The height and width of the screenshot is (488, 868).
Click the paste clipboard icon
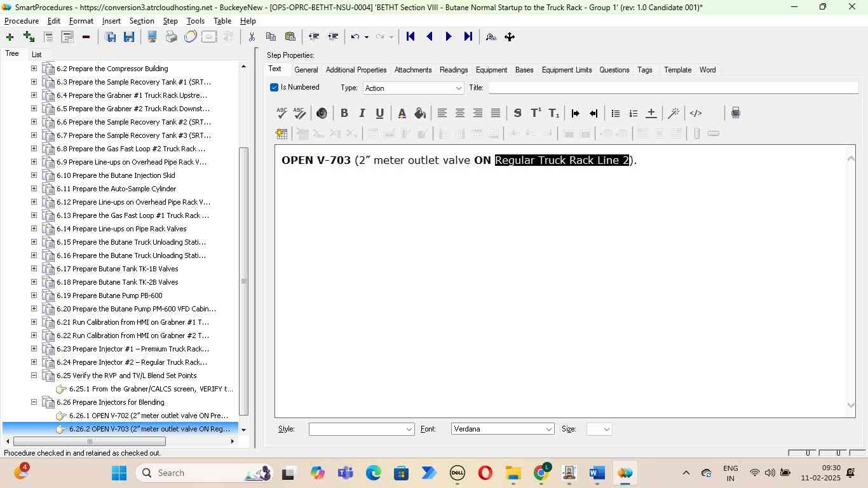point(290,37)
